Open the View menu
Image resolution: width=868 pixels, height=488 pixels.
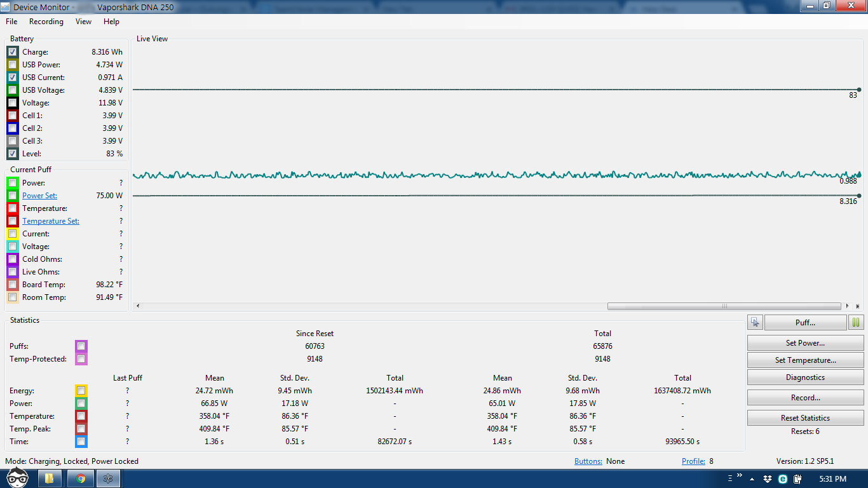click(83, 22)
